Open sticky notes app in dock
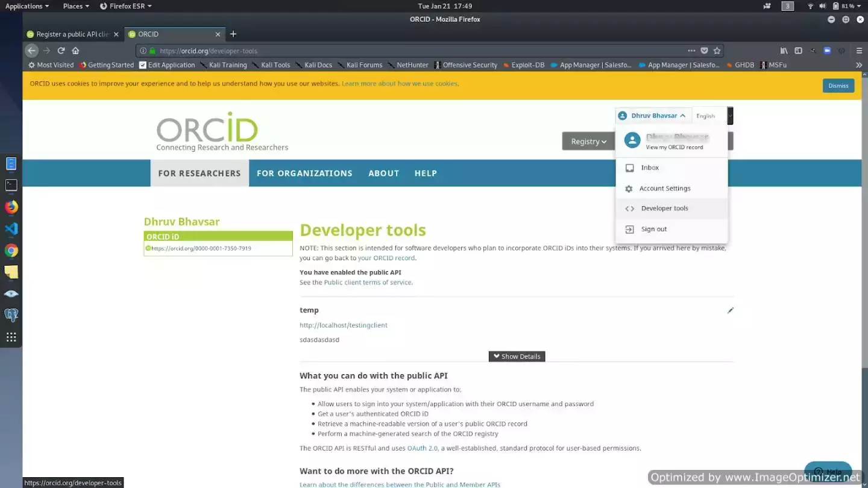 pyautogui.click(x=11, y=272)
